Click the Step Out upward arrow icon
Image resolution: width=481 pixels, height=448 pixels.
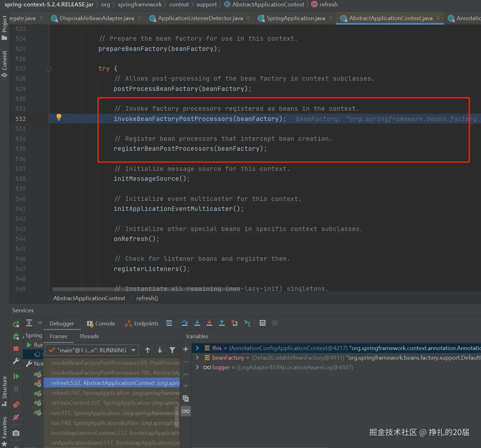pos(222,323)
